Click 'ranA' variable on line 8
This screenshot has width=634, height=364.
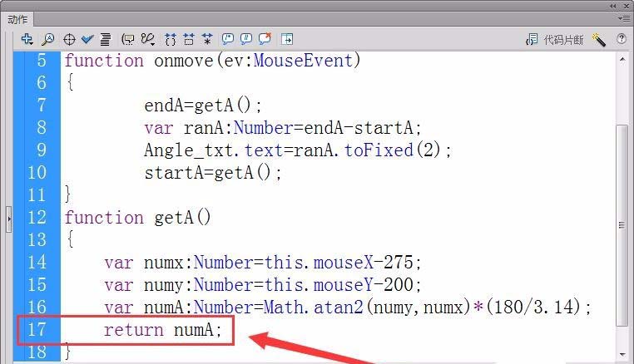[x=203, y=128]
